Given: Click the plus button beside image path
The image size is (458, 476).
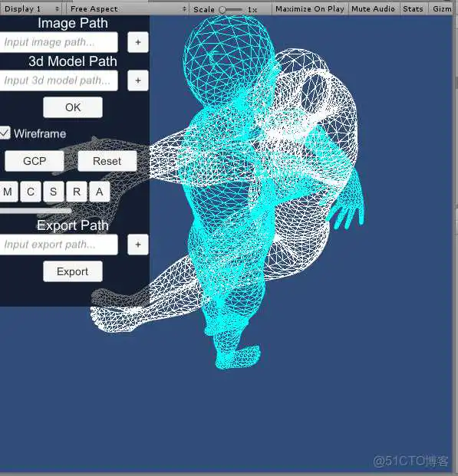Looking at the screenshot, I should click(138, 42).
